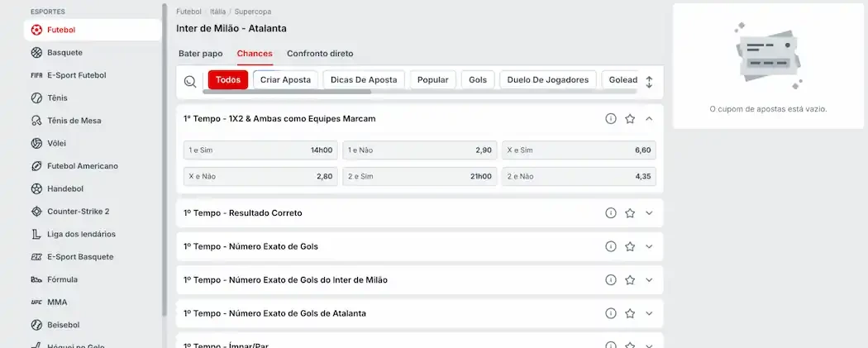
Task: Show info for 1º Tempo - Resultado Correto
Action: (x=611, y=212)
